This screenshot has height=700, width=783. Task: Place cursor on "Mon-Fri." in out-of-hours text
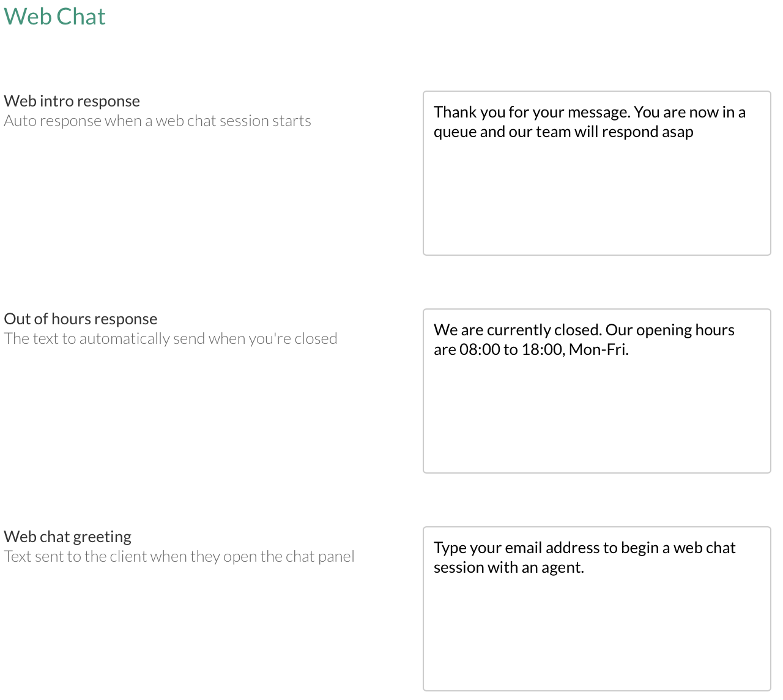coord(598,349)
